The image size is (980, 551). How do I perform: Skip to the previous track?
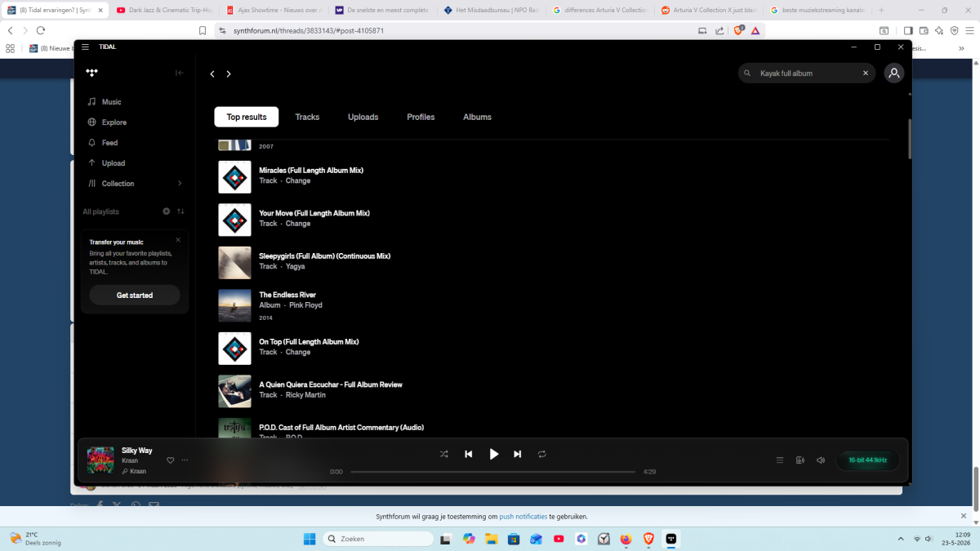(x=469, y=454)
